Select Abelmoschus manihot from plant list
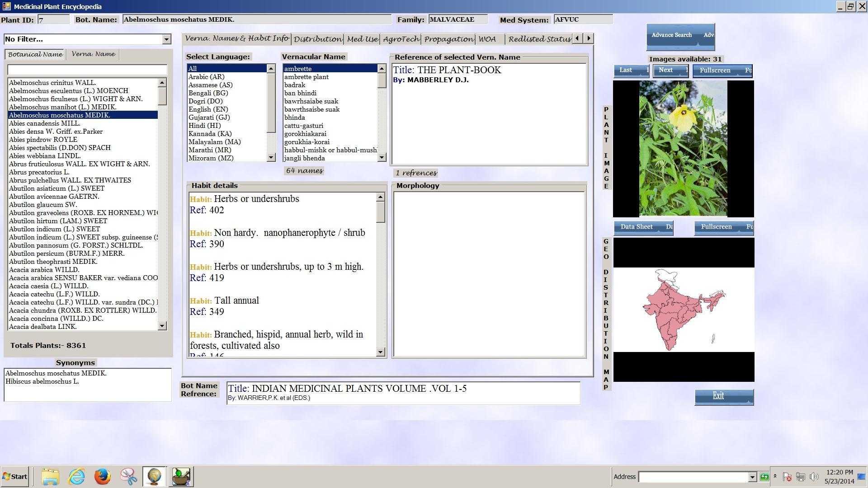 tap(60, 107)
